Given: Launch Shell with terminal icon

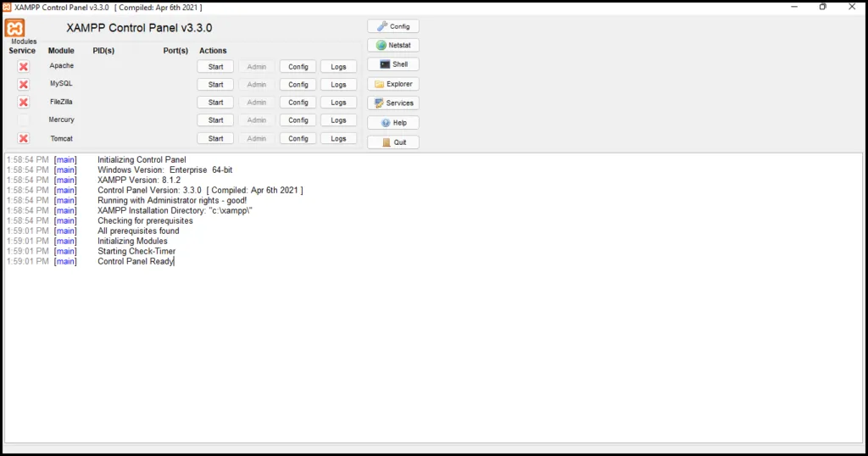Looking at the screenshot, I should point(393,64).
